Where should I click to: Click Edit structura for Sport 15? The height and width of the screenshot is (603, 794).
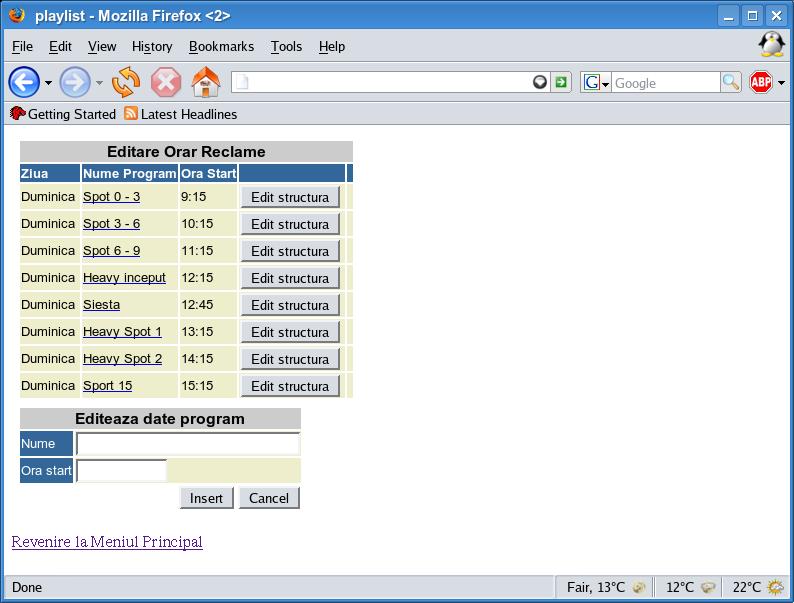(x=290, y=386)
